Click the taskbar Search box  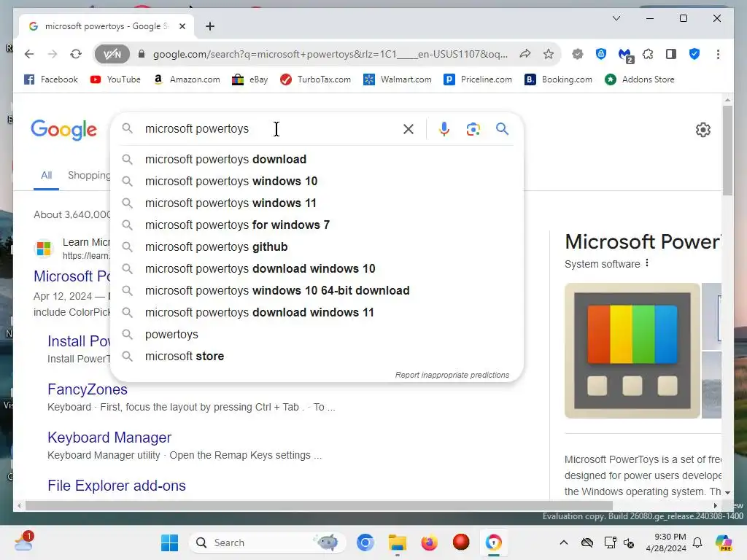point(267,542)
